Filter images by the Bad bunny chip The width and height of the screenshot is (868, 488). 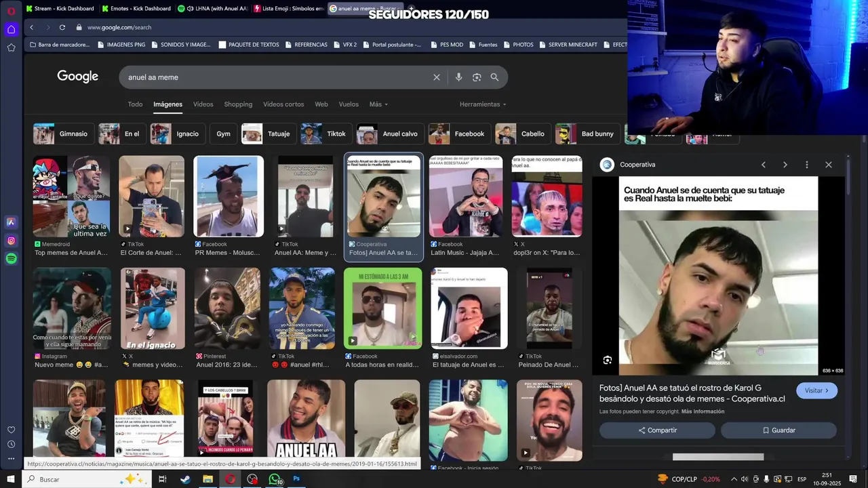587,134
